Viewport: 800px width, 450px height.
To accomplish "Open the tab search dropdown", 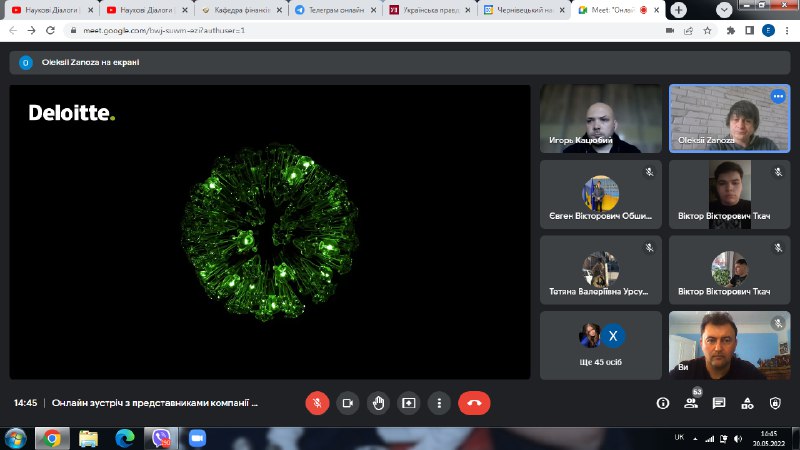I will click(724, 10).
